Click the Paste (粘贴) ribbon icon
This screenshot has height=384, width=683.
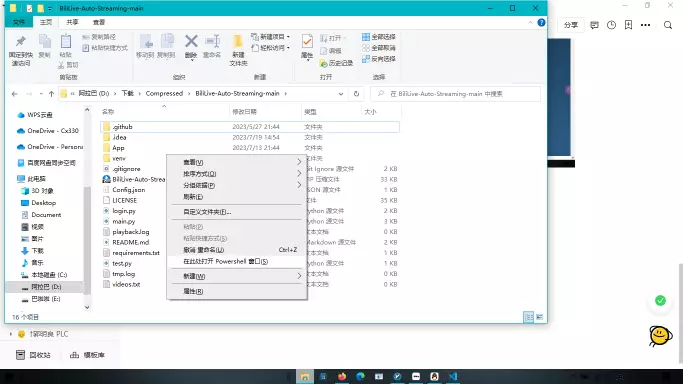coord(66,42)
